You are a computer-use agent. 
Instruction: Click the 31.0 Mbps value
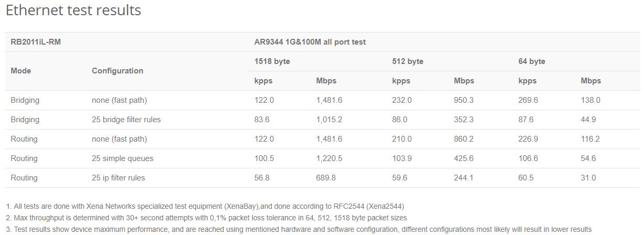click(x=588, y=178)
